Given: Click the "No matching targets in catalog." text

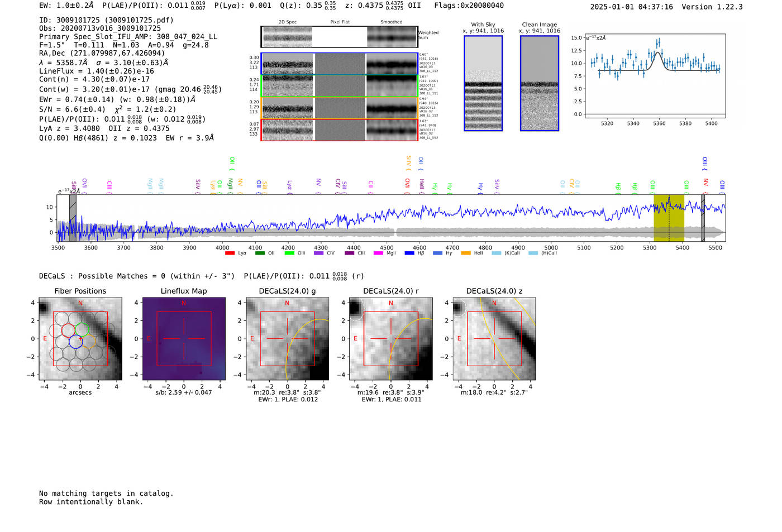Looking at the screenshot, I should coord(106,493).
